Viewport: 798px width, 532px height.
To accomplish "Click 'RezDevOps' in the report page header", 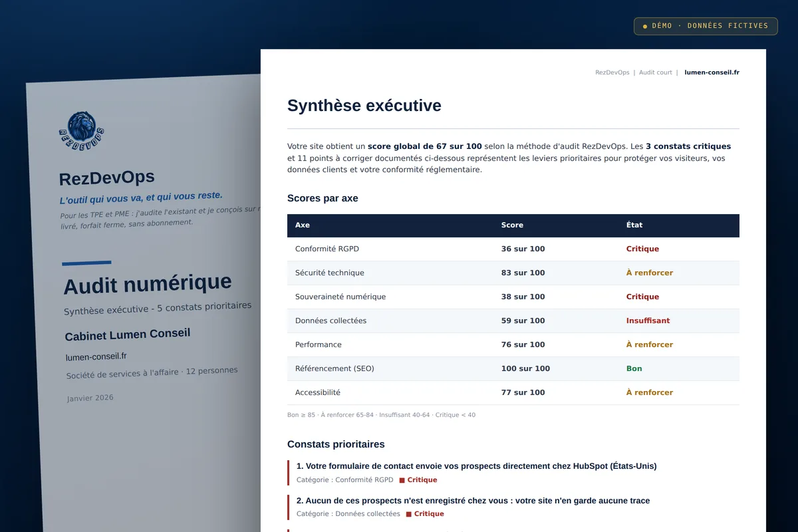I will click(x=612, y=72).
